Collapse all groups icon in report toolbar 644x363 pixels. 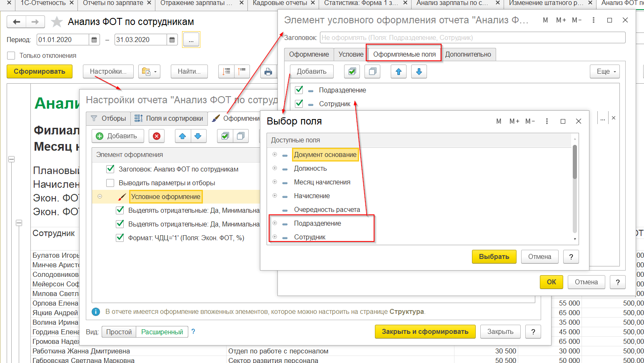click(242, 71)
